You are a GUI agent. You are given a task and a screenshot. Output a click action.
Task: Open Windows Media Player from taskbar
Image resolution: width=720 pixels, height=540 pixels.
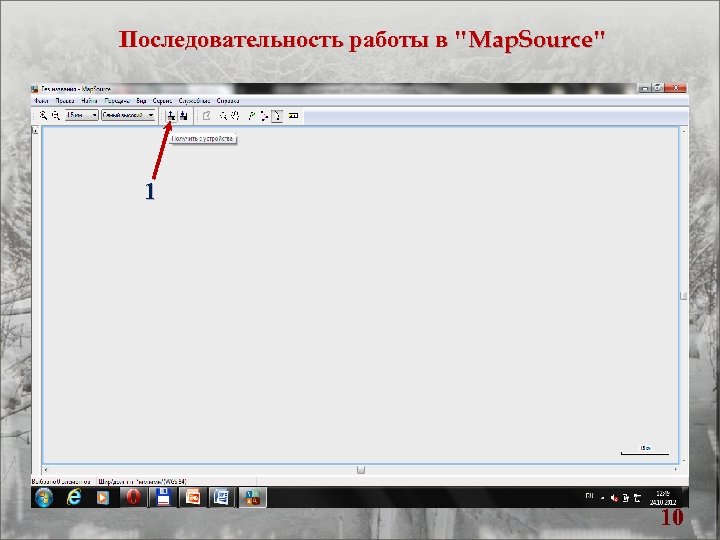coord(103,497)
